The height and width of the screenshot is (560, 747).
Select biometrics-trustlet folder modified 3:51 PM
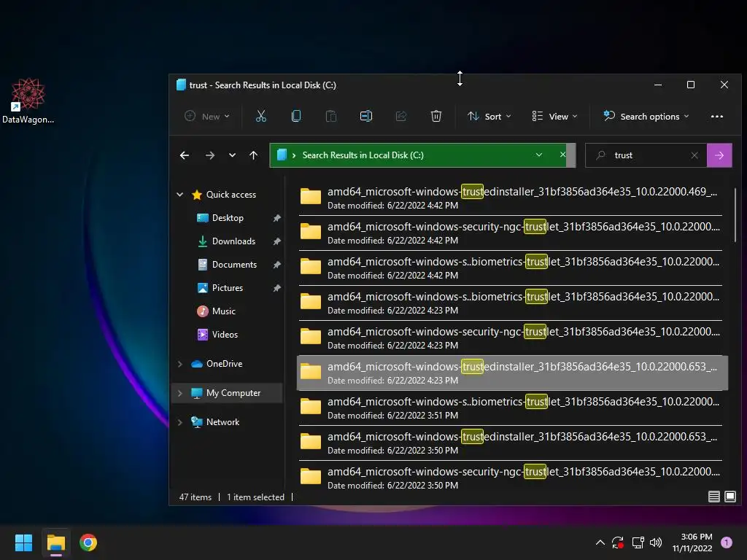(x=512, y=408)
